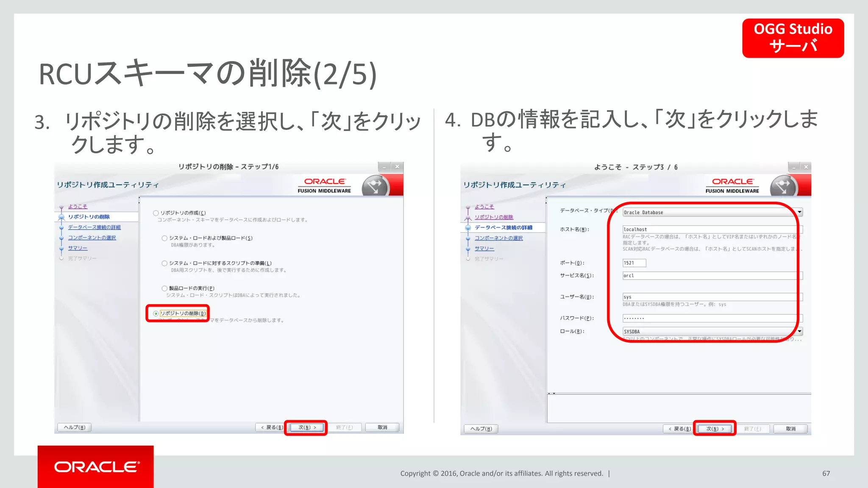The width and height of the screenshot is (868, 488).
Task: Select システム・ロードに対するスクリプトの準備 radio option
Action: (x=164, y=263)
